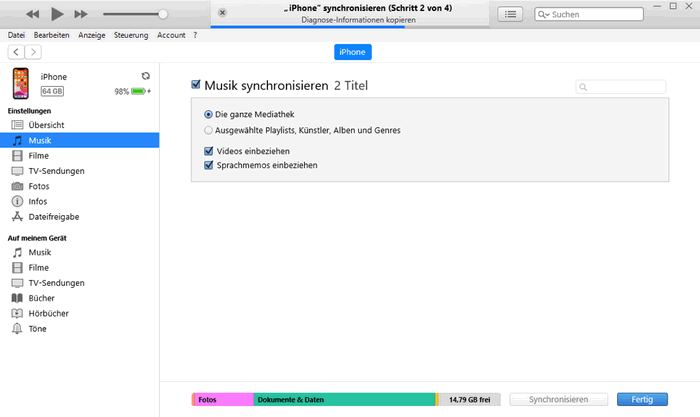Open the Steuerung menu

point(131,35)
